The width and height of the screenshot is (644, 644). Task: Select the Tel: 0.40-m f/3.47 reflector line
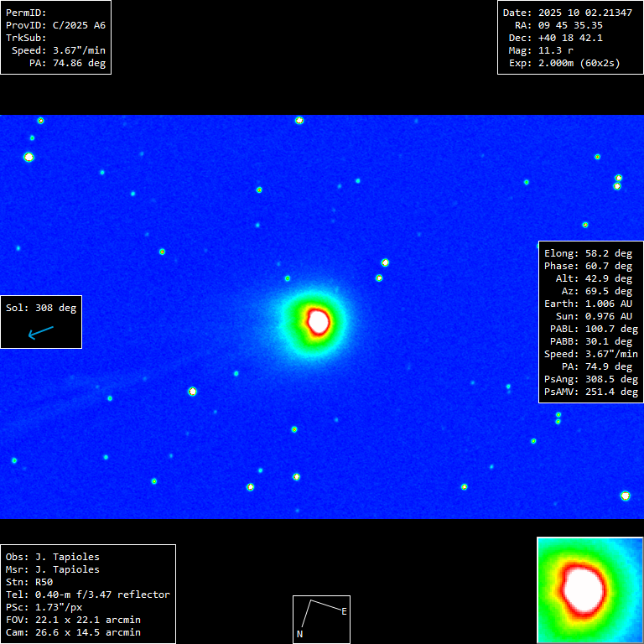pyautogui.click(x=87, y=595)
